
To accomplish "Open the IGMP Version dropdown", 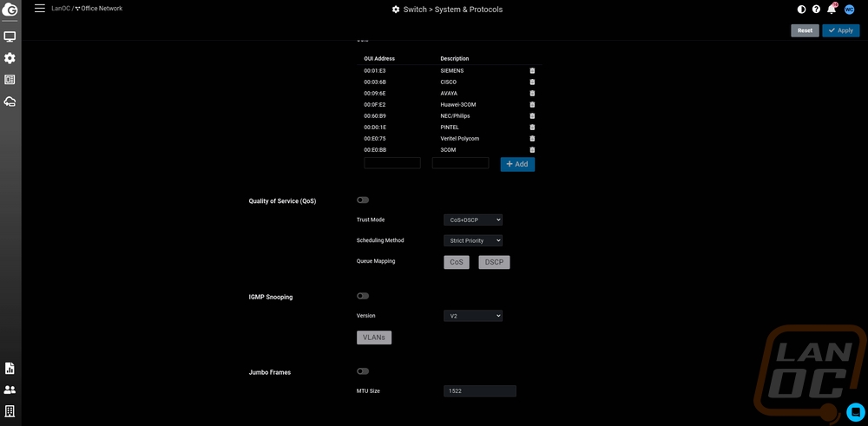I will 473,317.
